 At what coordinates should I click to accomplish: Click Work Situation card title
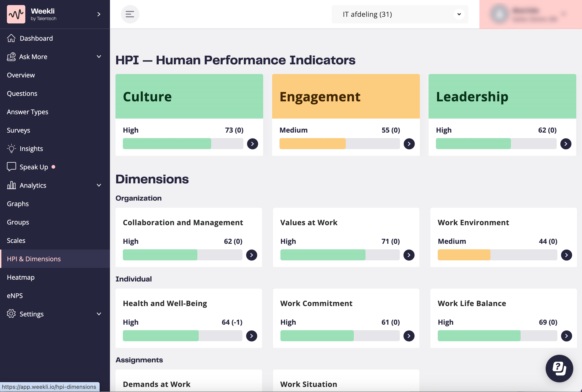[308, 384]
